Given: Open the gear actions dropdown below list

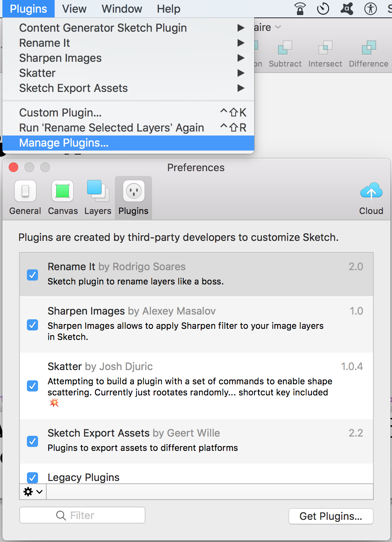Looking at the screenshot, I should (33, 492).
